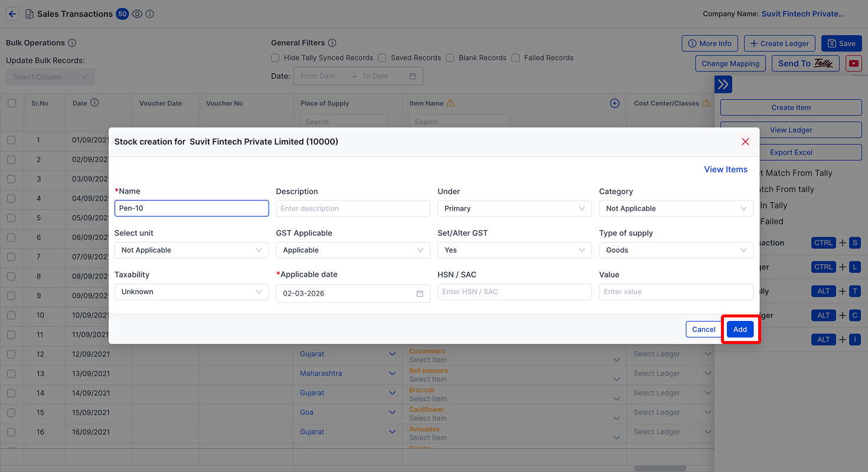Open the GST Applicable dropdown

click(x=353, y=250)
